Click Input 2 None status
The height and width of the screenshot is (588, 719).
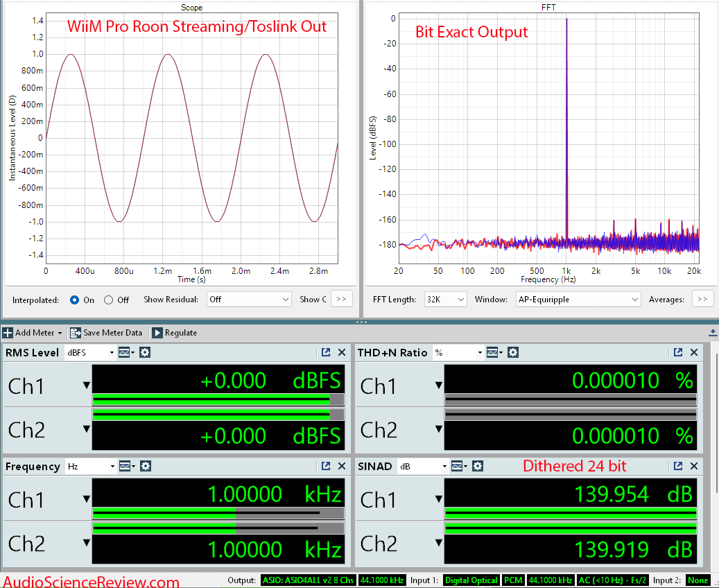(698, 580)
